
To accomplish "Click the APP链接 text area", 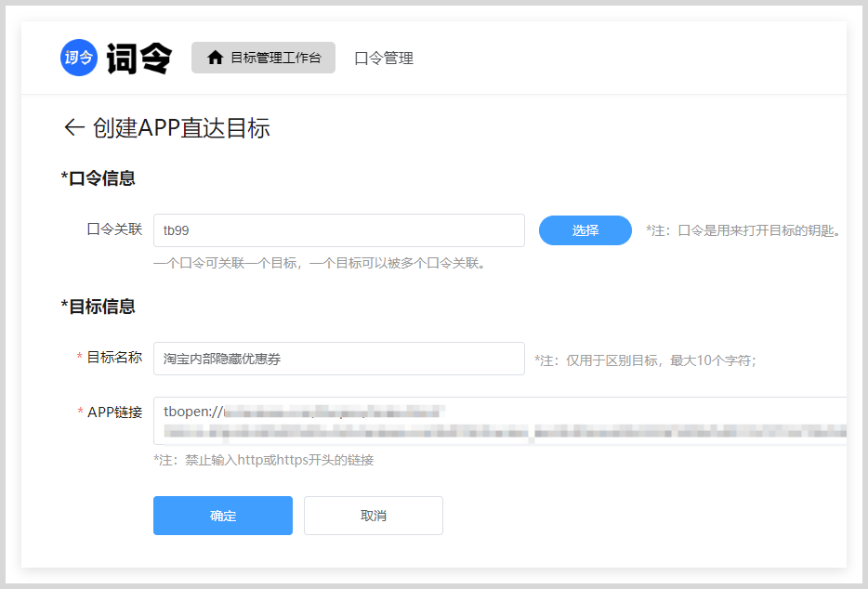I will coord(500,421).
